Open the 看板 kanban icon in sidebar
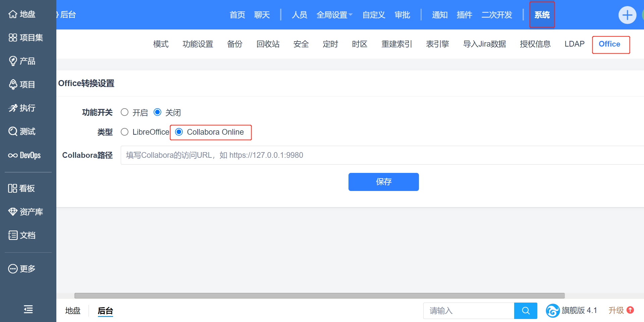The height and width of the screenshot is (322, 644). point(13,188)
